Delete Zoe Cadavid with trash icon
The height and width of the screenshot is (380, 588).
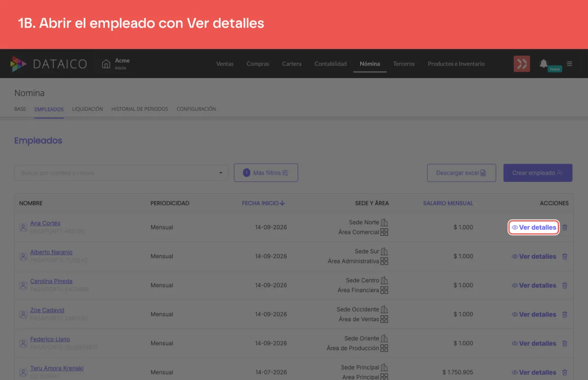565,314
